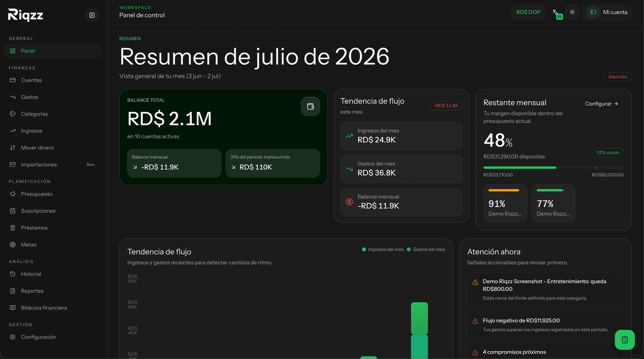Click red warning icon beside Flujo negativo
The image size is (644, 359).
[475, 321]
